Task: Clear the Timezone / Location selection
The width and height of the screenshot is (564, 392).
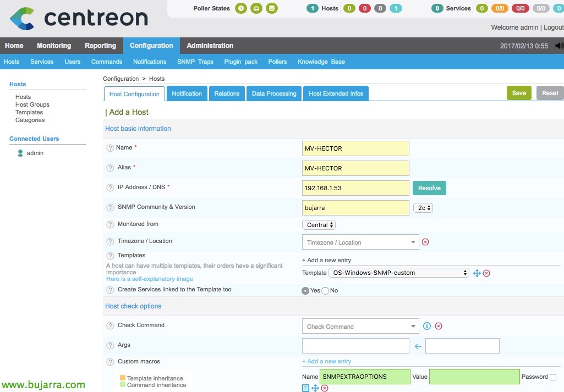Action: (x=425, y=242)
